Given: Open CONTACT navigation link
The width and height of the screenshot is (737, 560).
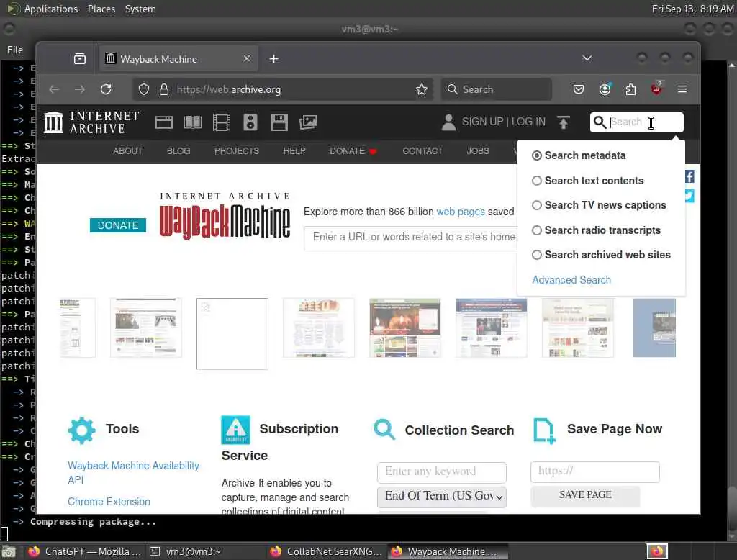Looking at the screenshot, I should [x=422, y=151].
